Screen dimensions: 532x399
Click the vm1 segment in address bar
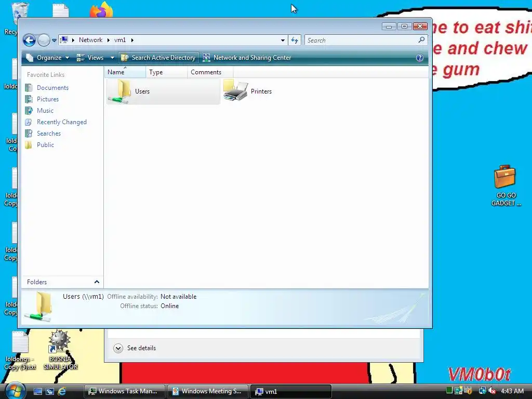[x=120, y=40]
